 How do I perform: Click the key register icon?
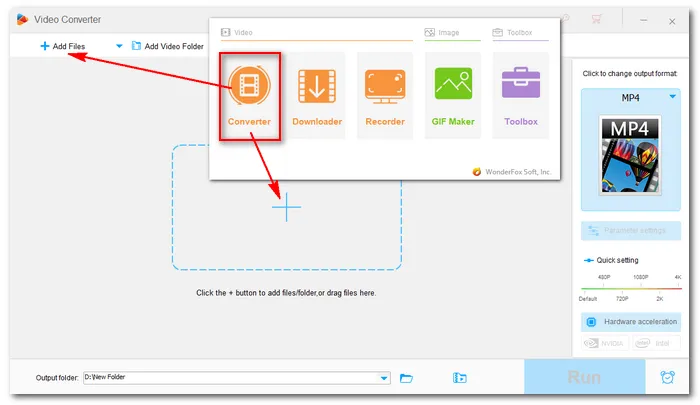pyautogui.click(x=566, y=18)
